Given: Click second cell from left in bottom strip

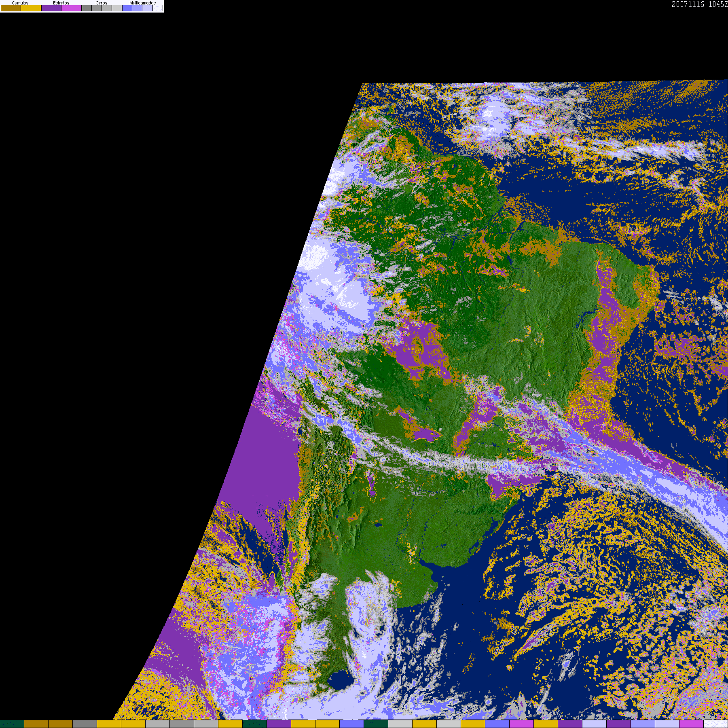Looking at the screenshot, I should (36, 724).
